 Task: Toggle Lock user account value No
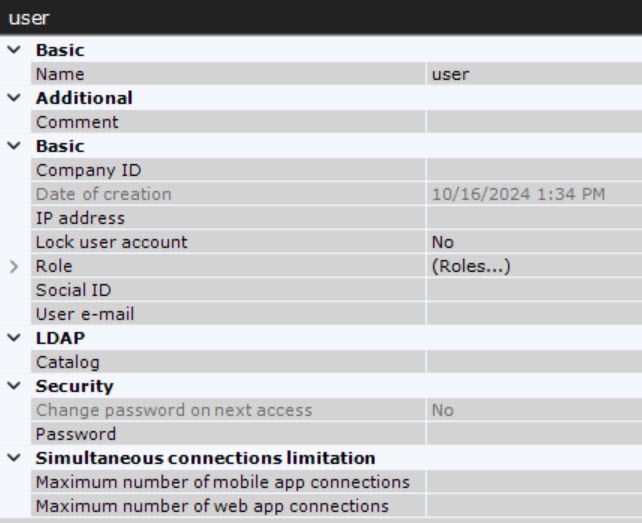pyautogui.click(x=533, y=242)
